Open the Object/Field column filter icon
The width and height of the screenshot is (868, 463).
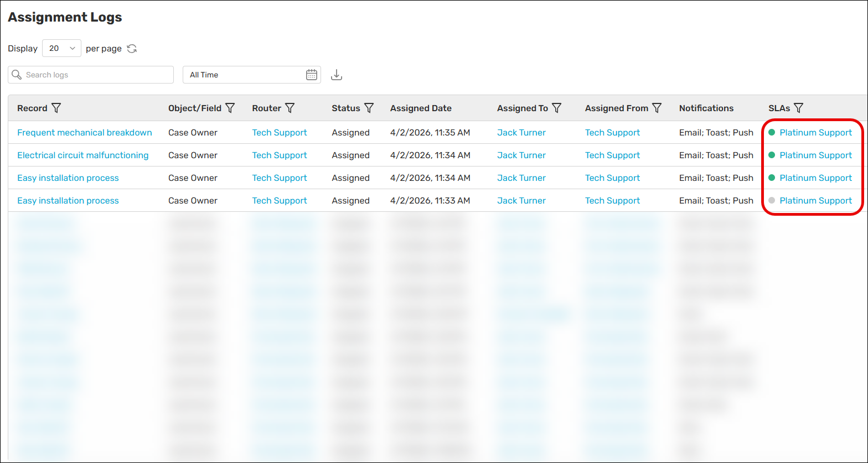click(231, 108)
